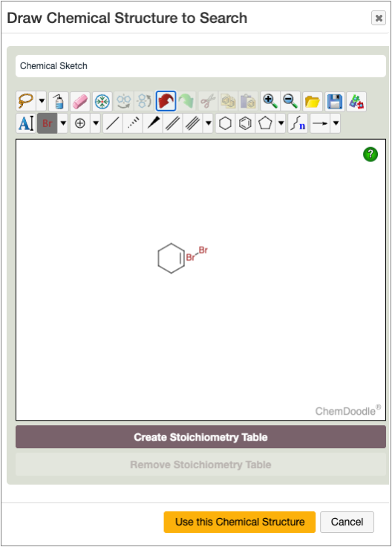The image size is (392, 547).
Task: Select the Clear canvas tool
Action: pyautogui.click(x=59, y=102)
